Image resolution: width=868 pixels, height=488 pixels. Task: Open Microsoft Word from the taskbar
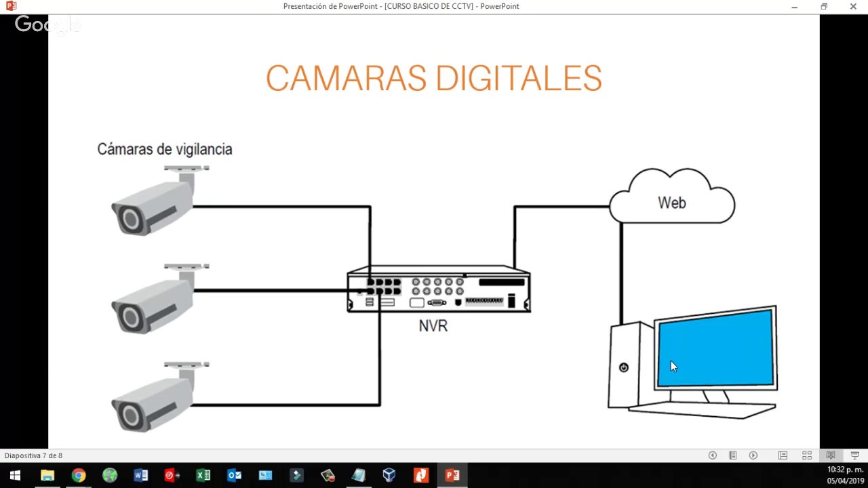point(140,475)
